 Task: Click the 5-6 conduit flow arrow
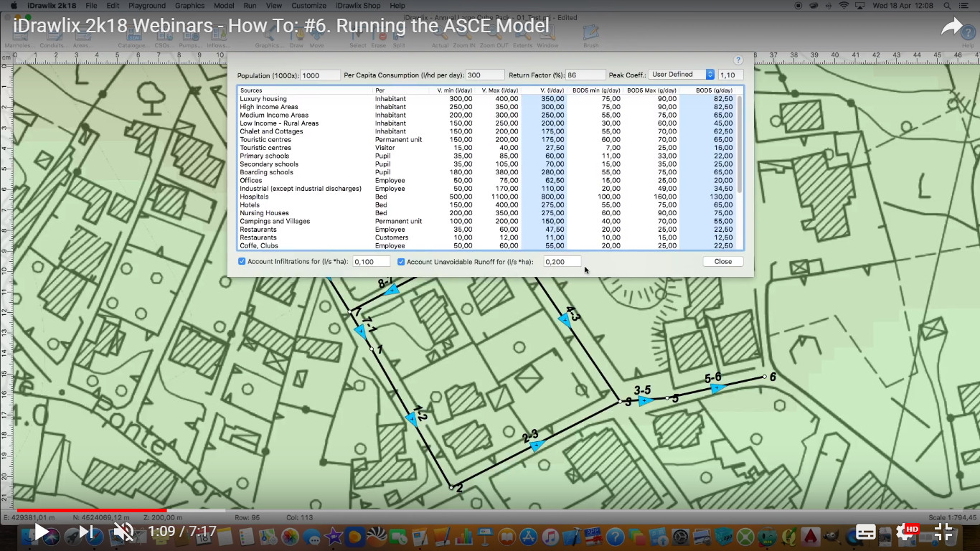tap(716, 388)
